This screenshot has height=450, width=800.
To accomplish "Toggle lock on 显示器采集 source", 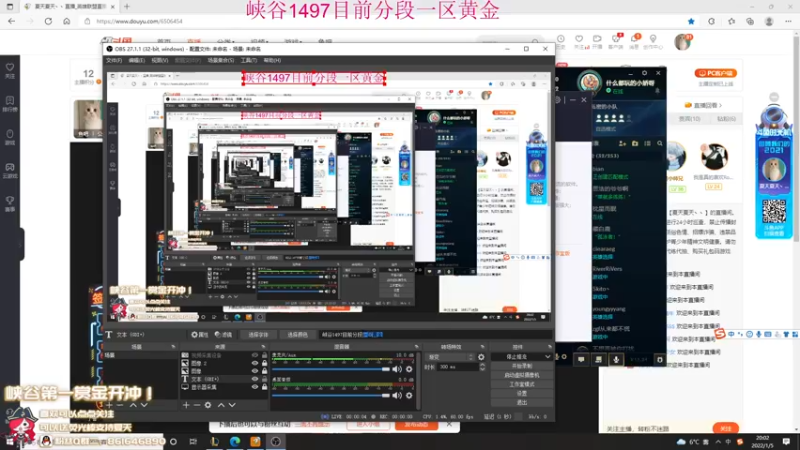I will (264, 387).
